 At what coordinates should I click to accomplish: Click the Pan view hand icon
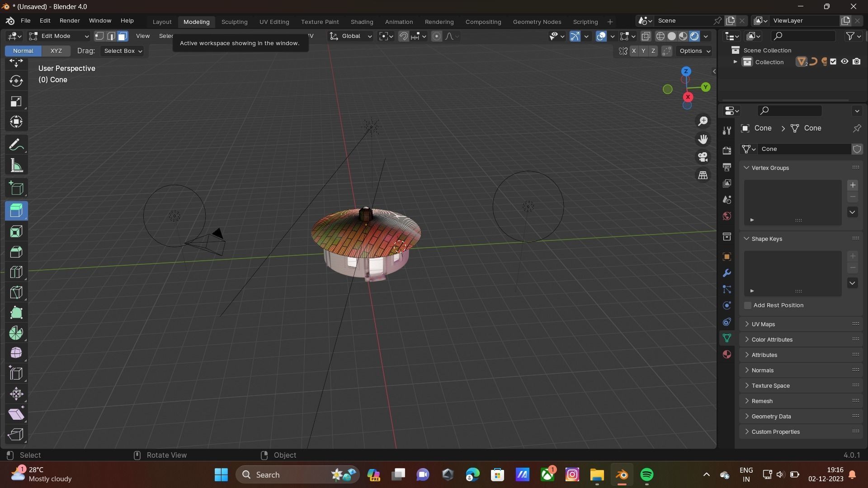[x=703, y=139]
